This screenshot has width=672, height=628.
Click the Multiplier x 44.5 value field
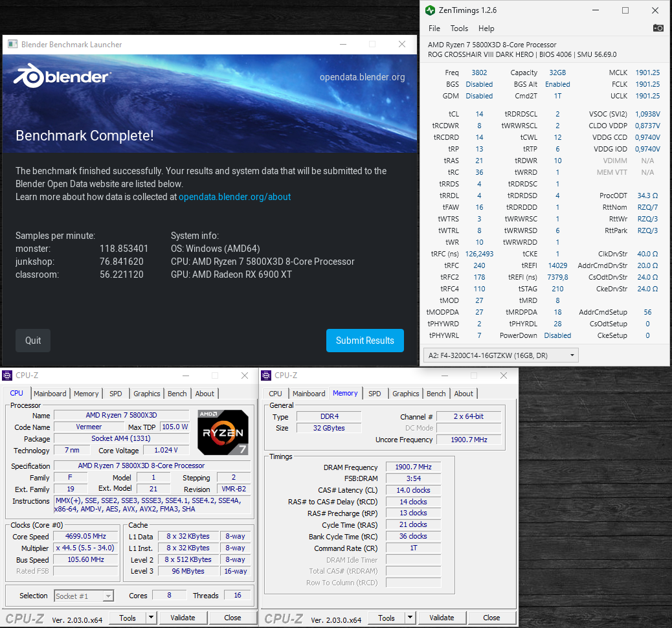(x=85, y=548)
